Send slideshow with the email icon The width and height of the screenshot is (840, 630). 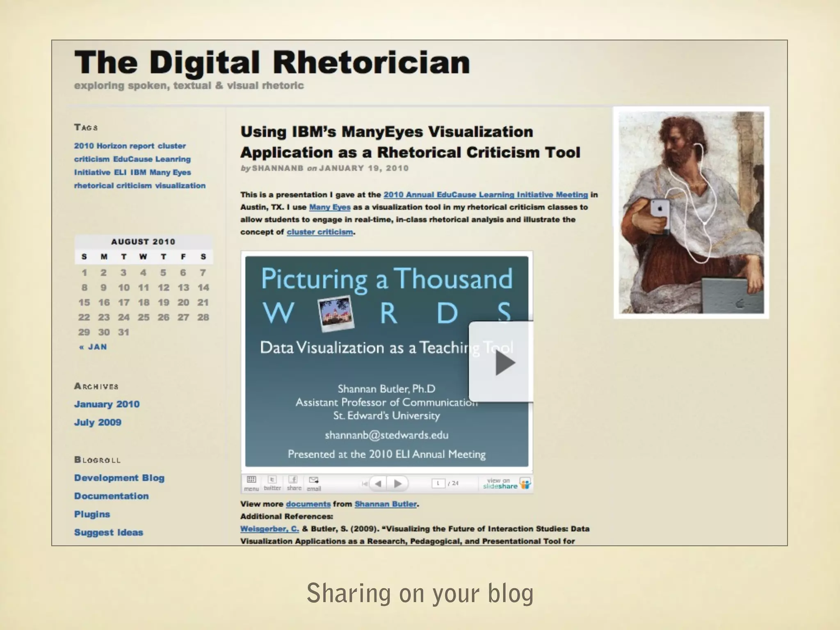pyautogui.click(x=314, y=483)
